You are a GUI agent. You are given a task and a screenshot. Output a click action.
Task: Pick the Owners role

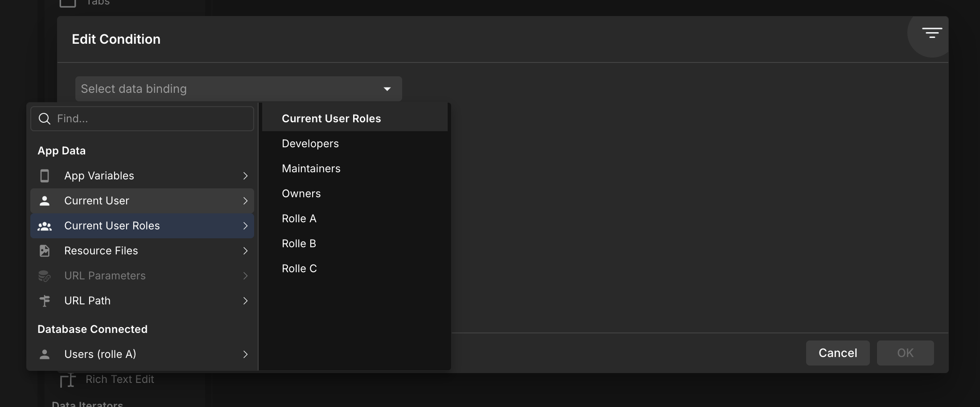pos(301,194)
